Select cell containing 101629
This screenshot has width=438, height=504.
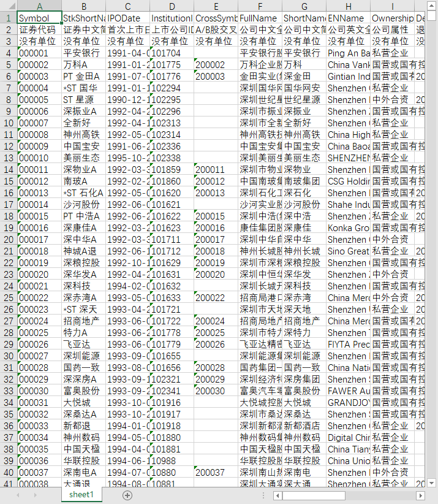coord(172,262)
